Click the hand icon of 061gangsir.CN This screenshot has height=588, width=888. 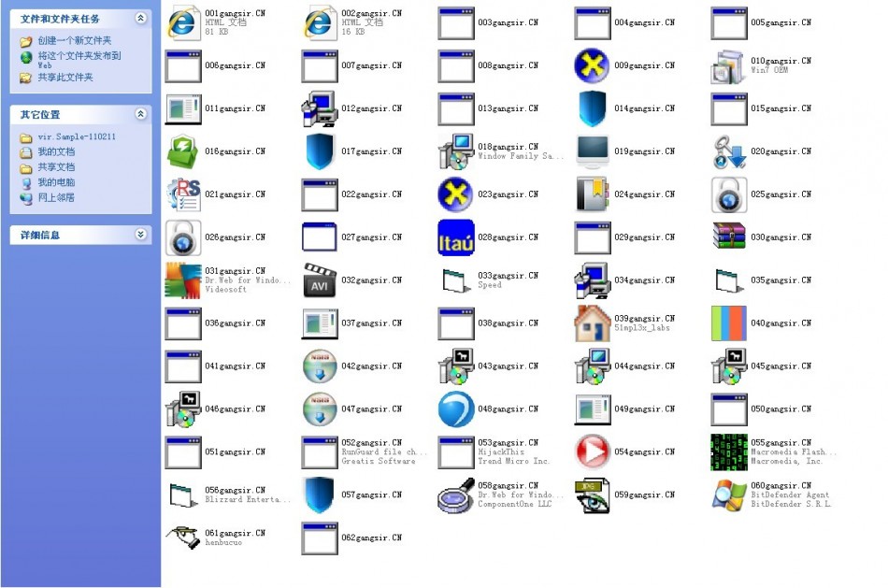[x=183, y=537]
